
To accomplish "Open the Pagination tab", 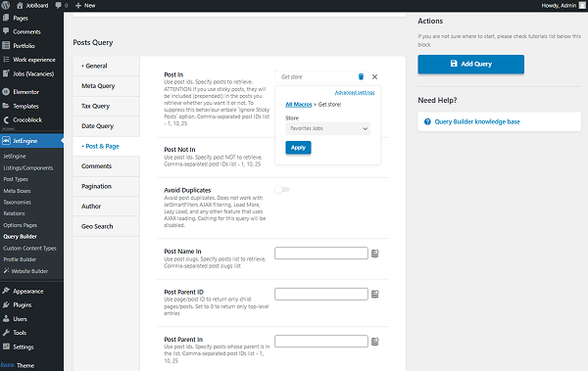I will (x=106, y=186).
